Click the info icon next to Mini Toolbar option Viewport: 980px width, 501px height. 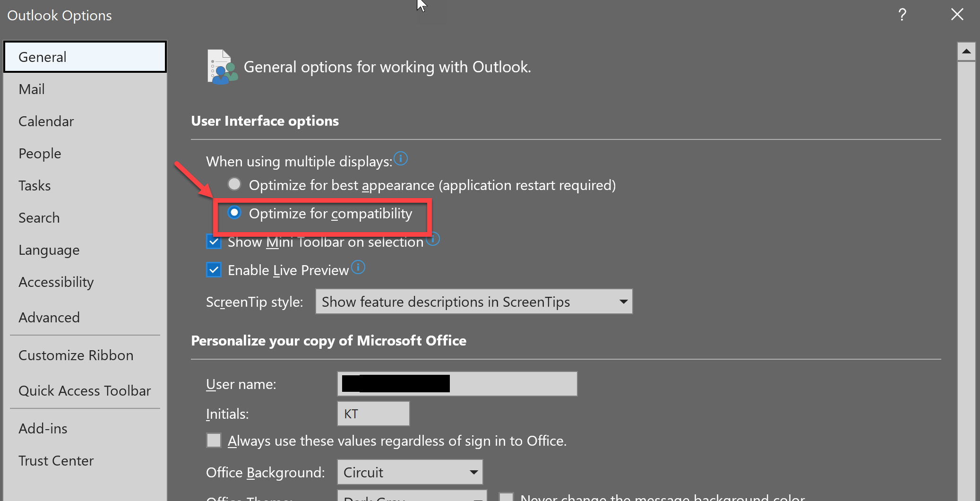tap(433, 239)
